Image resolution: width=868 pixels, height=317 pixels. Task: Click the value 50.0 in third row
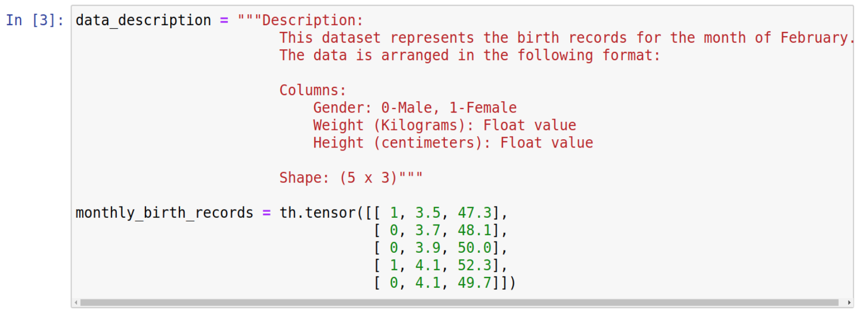click(x=475, y=248)
